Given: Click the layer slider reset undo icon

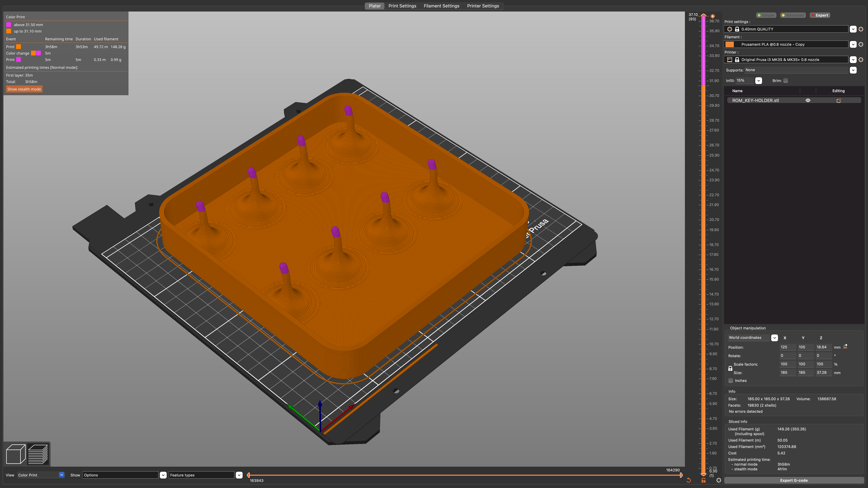Looking at the screenshot, I should [689, 480].
